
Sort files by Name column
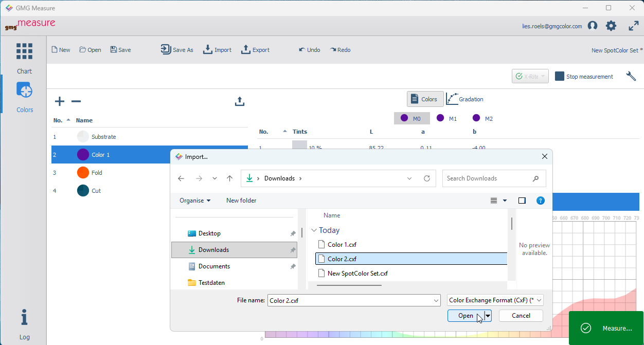[332, 215]
